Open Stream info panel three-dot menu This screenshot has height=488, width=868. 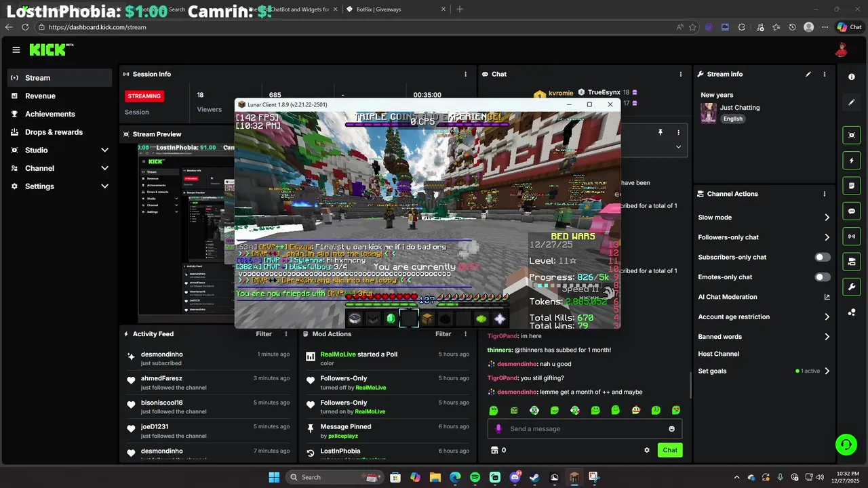(825, 74)
